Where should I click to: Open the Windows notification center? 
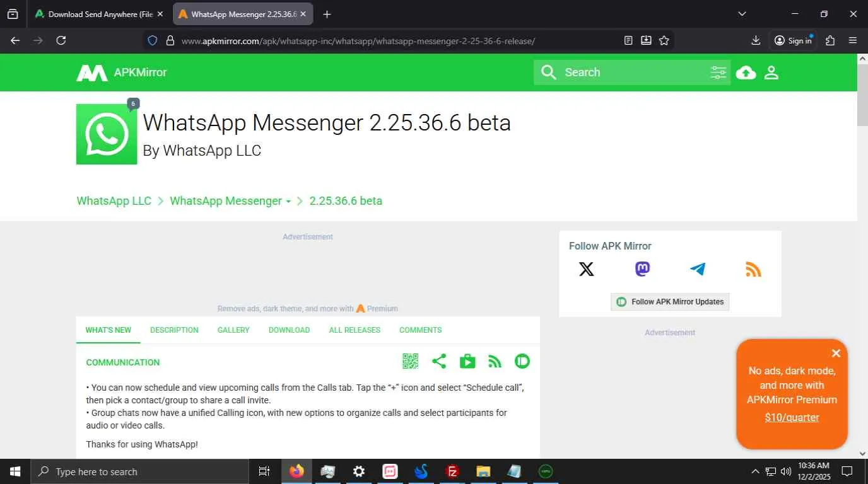(x=847, y=471)
